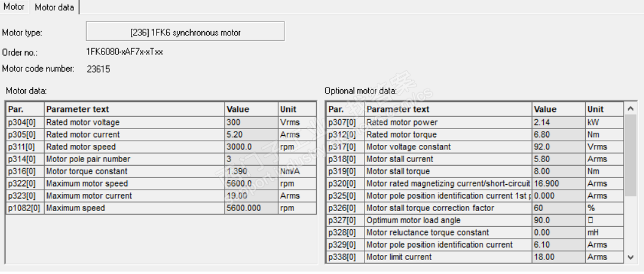Select Maximum motor speed parameter text
The image size is (644, 274).
pyautogui.click(x=87, y=183)
